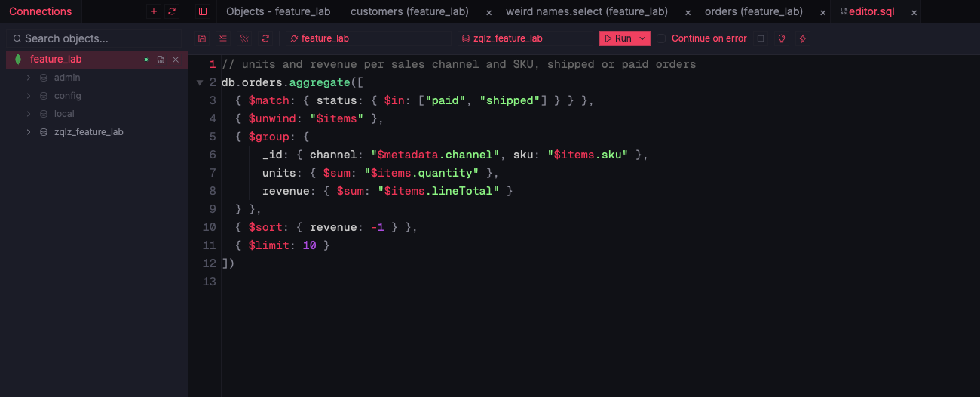980x397 pixels.
Task: Run the query
Action: click(x=618, y=38)
